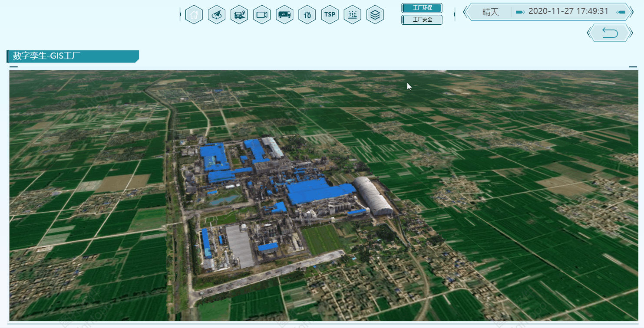Viewport: 644px width, 328px height.
Task: Collapse toolbar using left edge handle
Action: click(181, 14)
